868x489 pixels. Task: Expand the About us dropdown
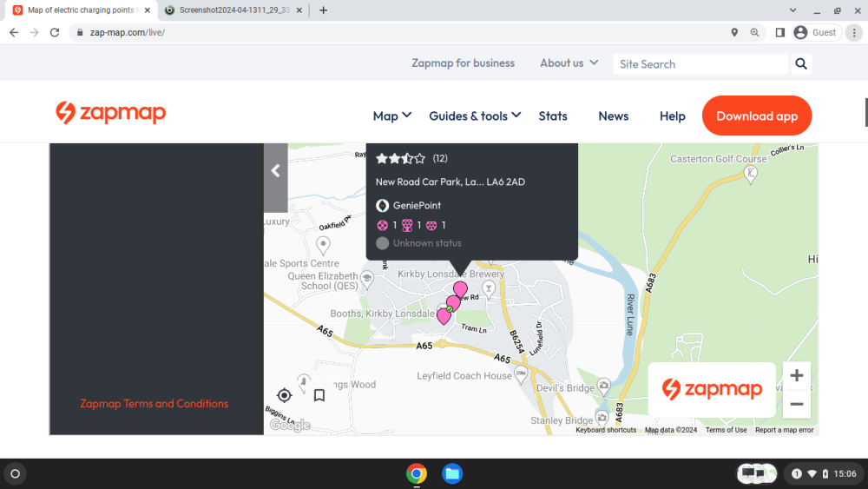569,63
